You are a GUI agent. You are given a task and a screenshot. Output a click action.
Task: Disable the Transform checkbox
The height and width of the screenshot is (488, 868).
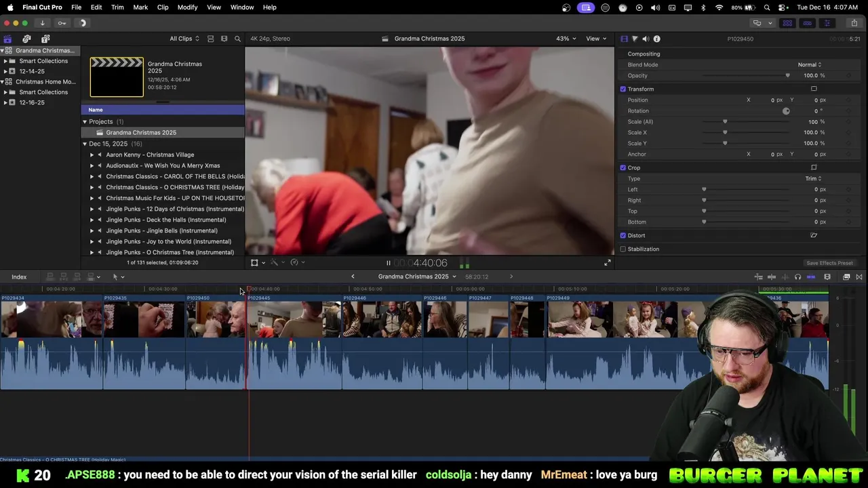[623, 89]
